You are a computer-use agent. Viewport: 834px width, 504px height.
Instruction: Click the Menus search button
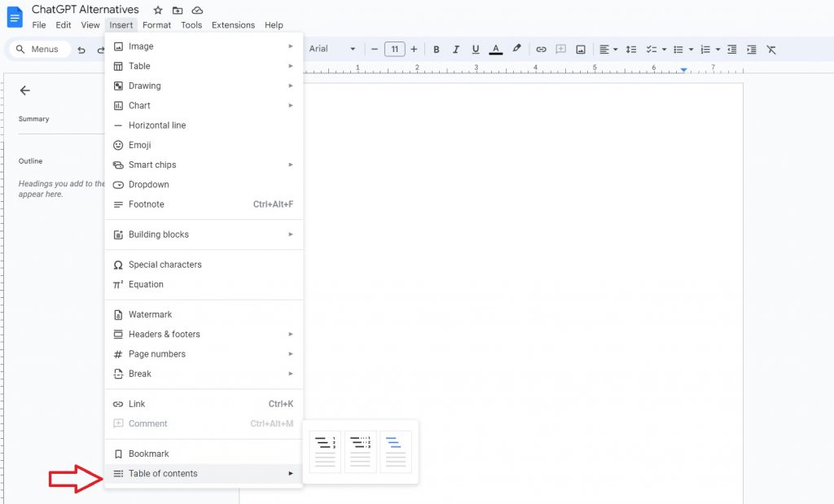pos(37,49)
